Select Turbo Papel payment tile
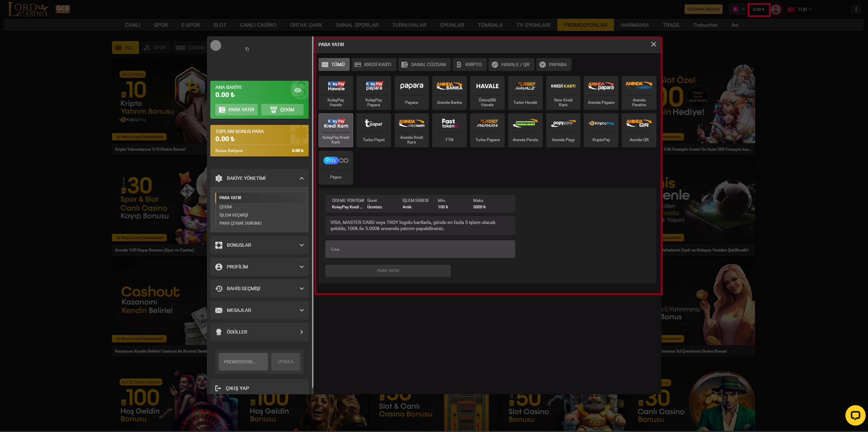The width and height of the screenshot is (868, 432). [x=374, y=130]
